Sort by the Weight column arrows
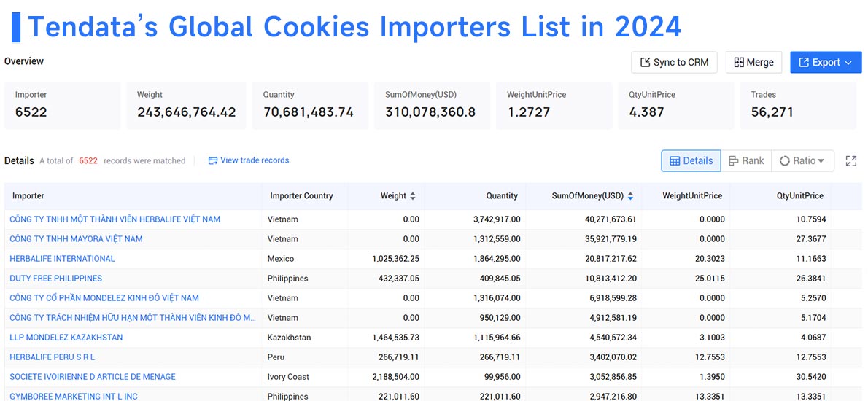The image size is (868, 401). pos(412,196)
